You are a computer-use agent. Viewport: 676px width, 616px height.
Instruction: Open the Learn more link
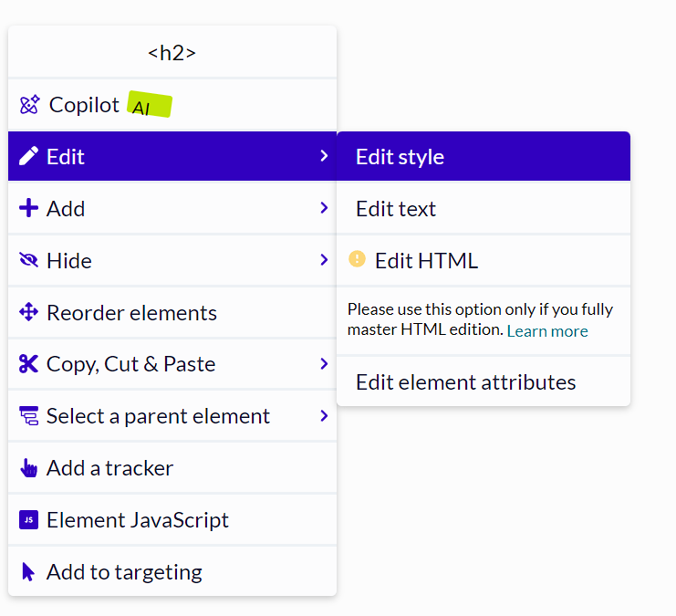(x=547, y=331)
